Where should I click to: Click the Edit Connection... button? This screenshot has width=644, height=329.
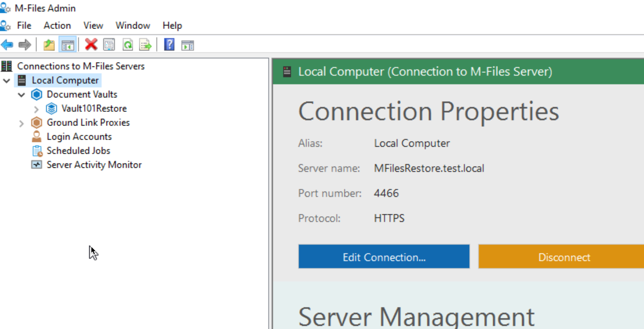pyautogui.click(x=384, y=256)
